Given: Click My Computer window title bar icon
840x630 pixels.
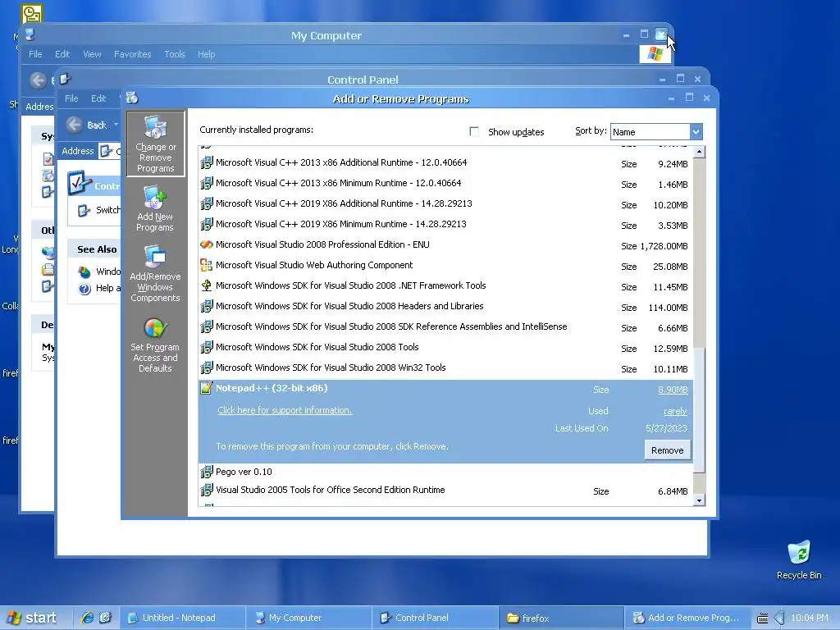Looking at the screenshot, I should pos(30,34).
